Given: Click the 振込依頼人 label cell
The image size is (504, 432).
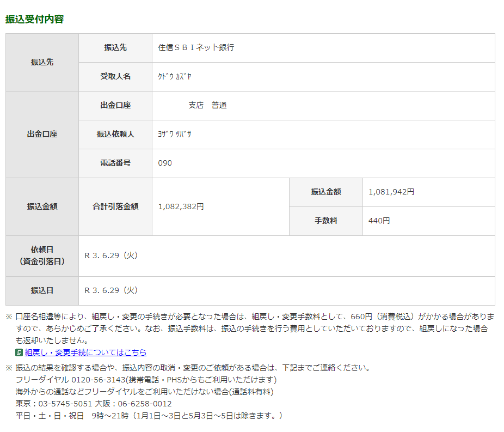Looking at the screenshot, I should [115, 135].
